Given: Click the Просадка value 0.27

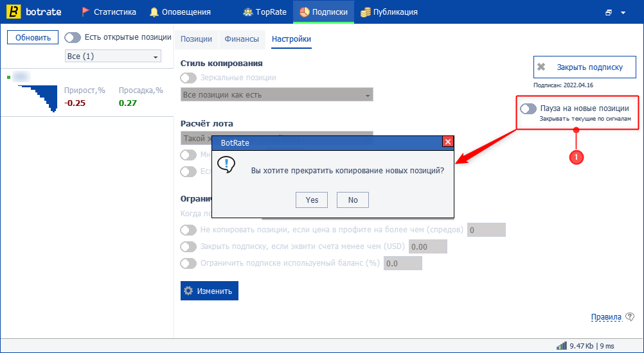Looking at the screenshot, I should pos(128,103).
